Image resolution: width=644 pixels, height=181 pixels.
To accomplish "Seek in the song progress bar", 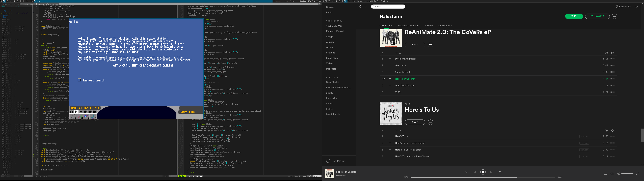I will tap(482, 177).
